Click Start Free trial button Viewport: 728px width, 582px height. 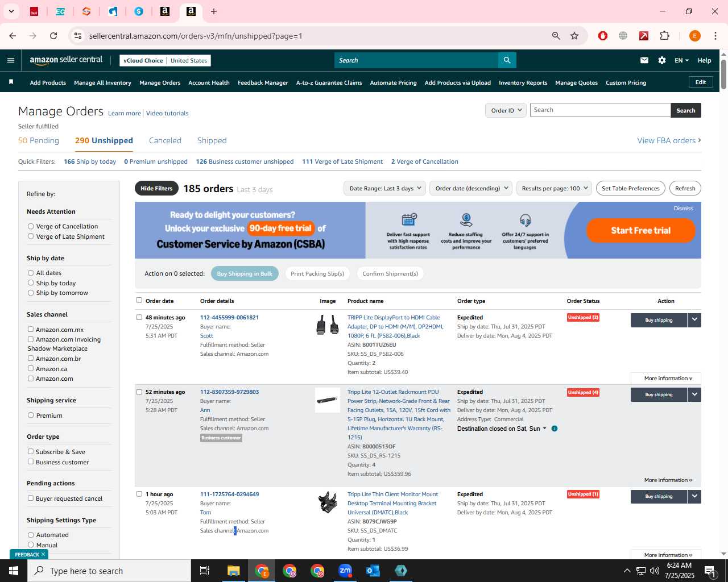(640, 230)
